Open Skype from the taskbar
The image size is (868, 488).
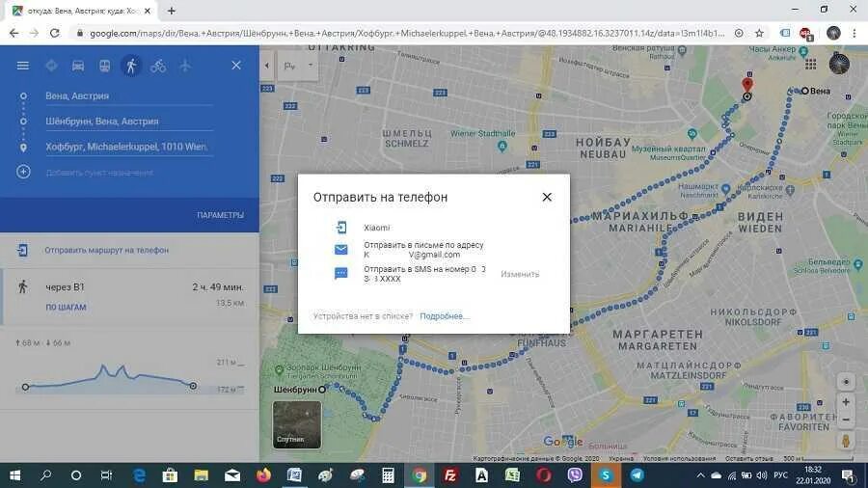[606, 475]
